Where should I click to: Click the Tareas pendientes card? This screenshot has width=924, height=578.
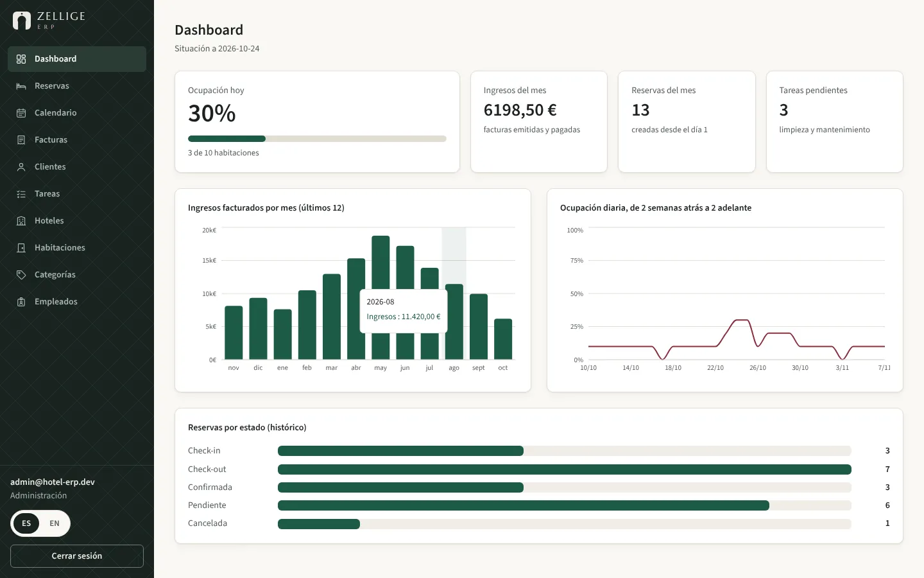tap(835, 121)
